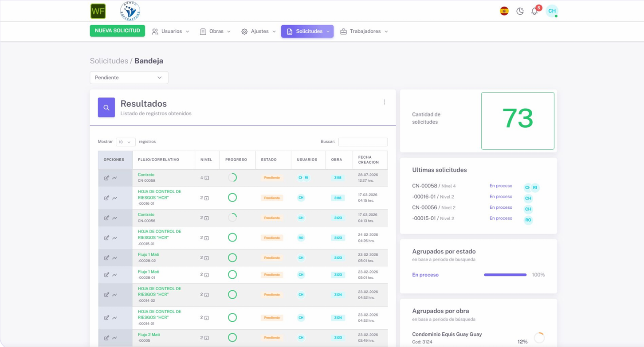This screenshot has height=347, width=644.
Task: Click the 3118 obra tag on row CN-00058
Action: (x=338, y=178)
